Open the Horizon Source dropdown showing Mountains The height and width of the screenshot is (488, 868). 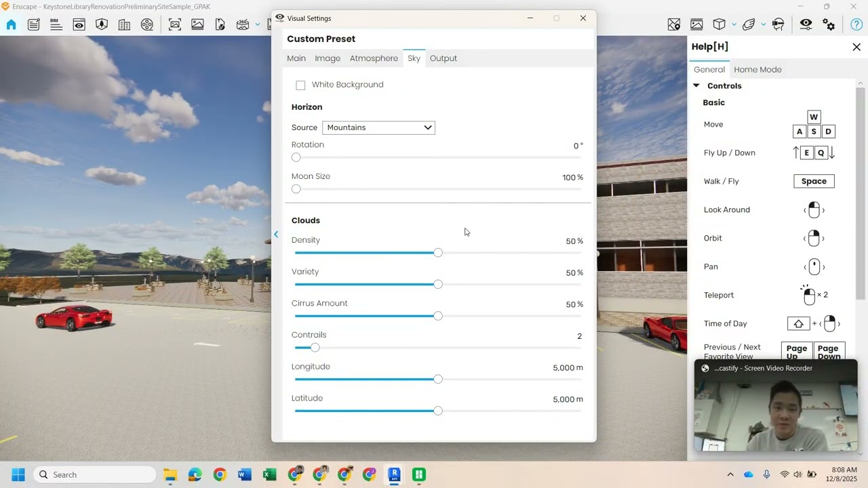[x=378, y=127]
